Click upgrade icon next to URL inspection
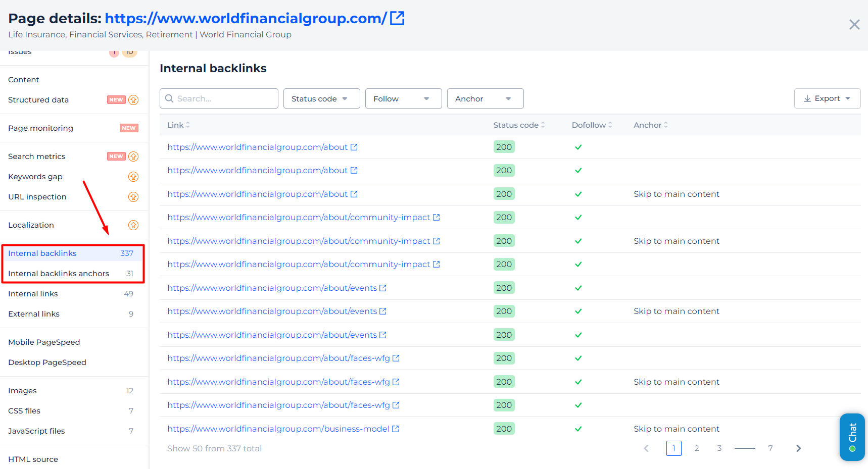This screenshot has height=469, width=868. coord(133,197)
